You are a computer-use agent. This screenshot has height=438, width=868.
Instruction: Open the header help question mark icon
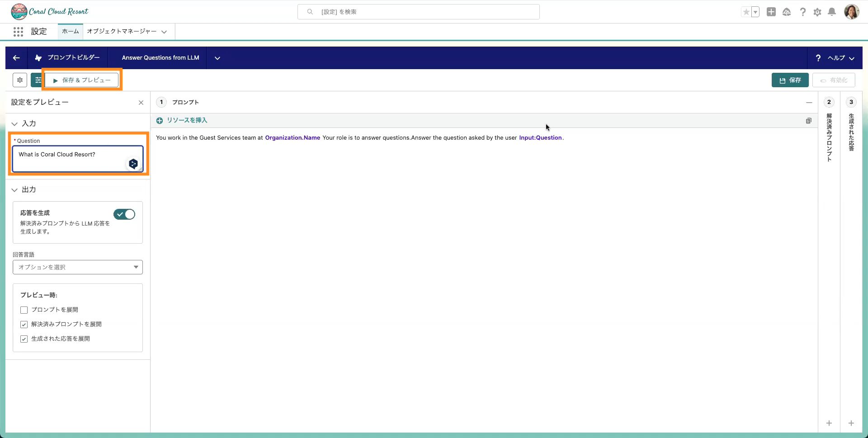coord(802,12)
